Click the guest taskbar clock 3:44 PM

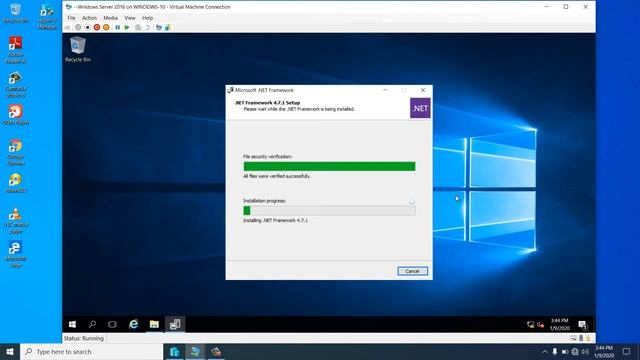(559, 324)
